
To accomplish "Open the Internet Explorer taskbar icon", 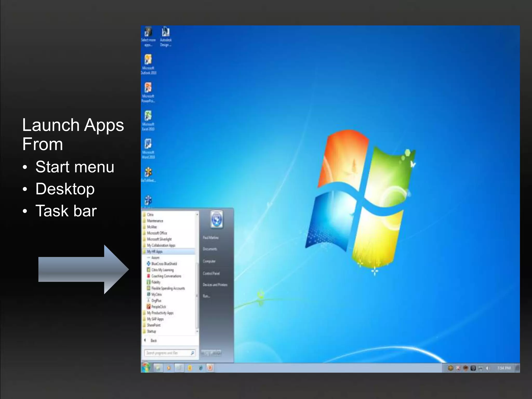I will coord(201,368).
